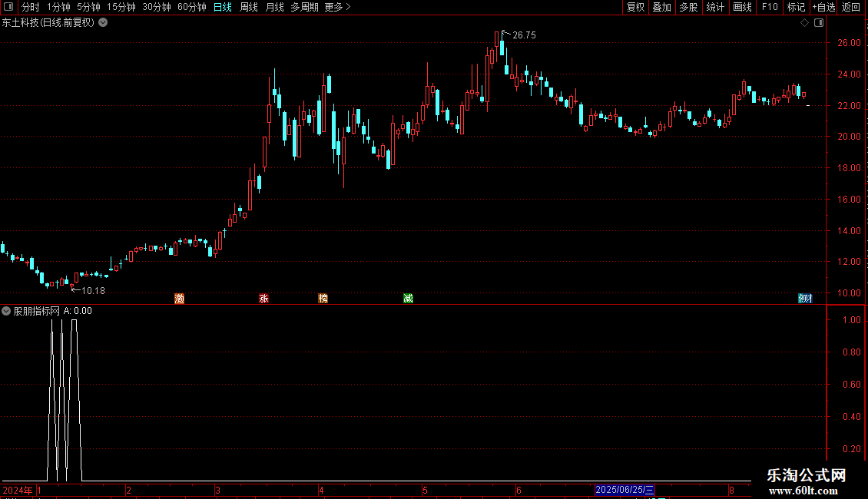
Task: Click the 返回 back button
Action: (851, 7)
